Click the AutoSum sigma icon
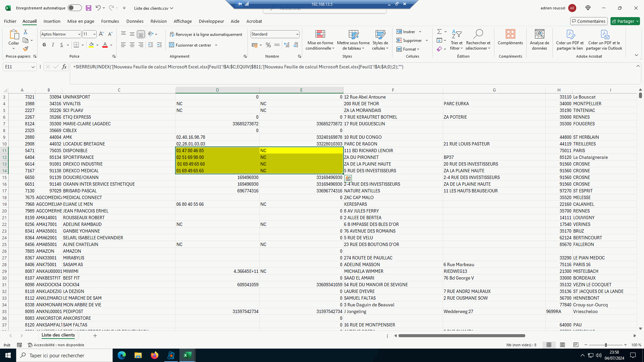 pyautogui.click(x=439, y=32)
